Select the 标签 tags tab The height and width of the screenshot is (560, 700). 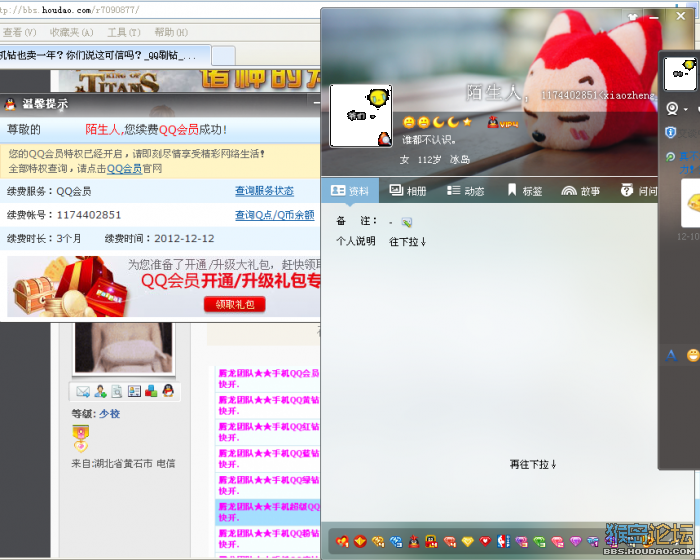click(525, 191)
